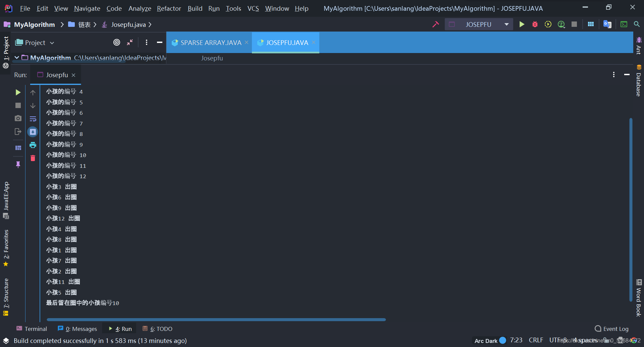The image size is (644, 347).
Task: Click the console vertical scrollbar
Action: [x=631, y=210]
